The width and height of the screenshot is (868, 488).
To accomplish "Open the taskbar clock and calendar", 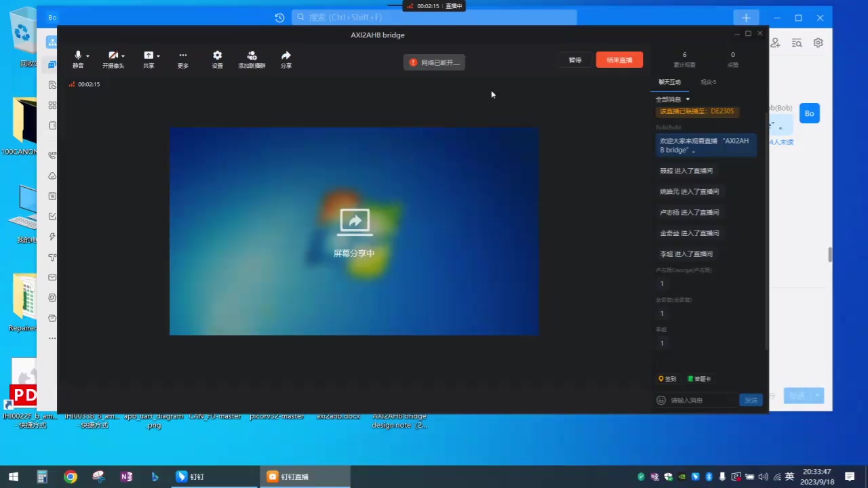I will click(x=818, y=476).
